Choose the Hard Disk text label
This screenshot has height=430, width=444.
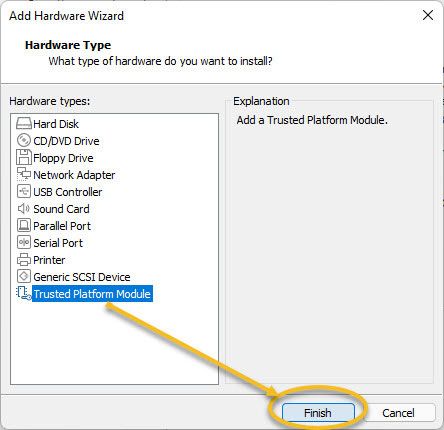point(56,124)
